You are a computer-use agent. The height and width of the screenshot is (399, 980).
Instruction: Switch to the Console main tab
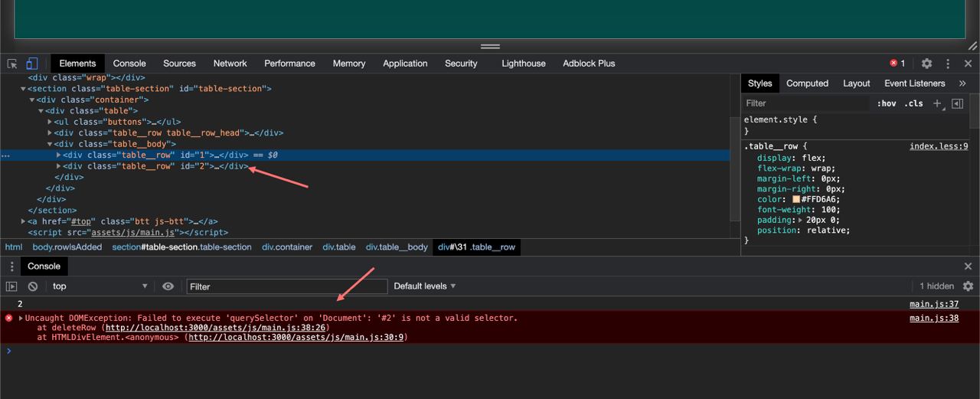coord(129,64)
